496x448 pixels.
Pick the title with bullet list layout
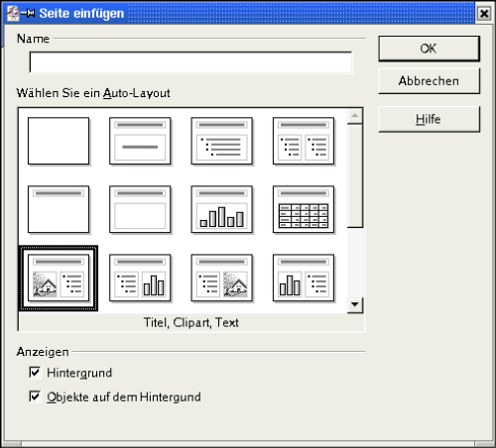click(222, 141)
